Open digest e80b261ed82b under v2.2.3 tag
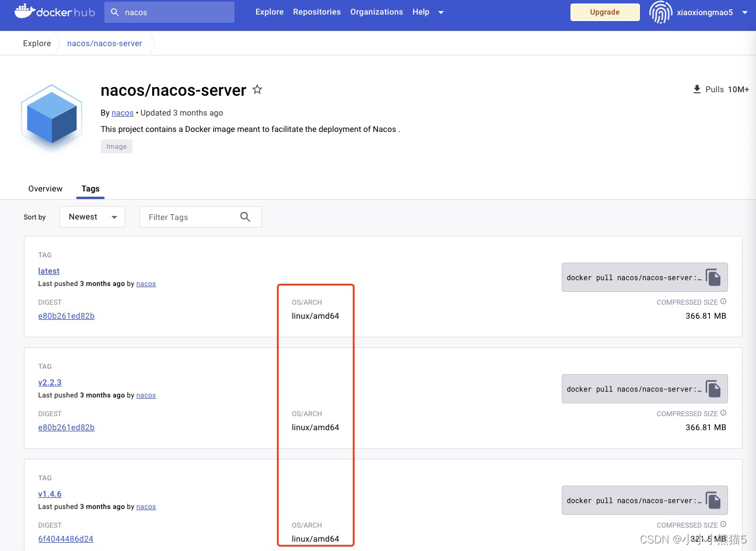The height and width of the screenshot is (551, 756). pyautogui.click(x=66, y=427)
